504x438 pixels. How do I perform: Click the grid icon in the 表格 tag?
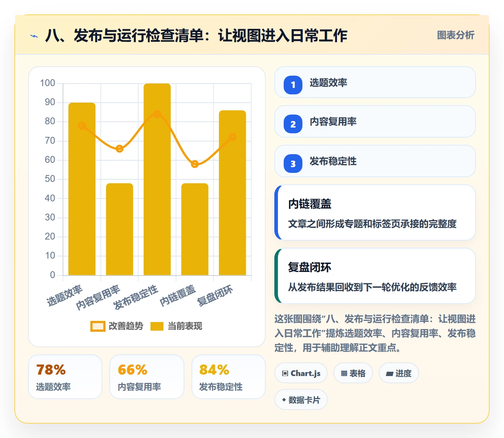pos(344,374)
